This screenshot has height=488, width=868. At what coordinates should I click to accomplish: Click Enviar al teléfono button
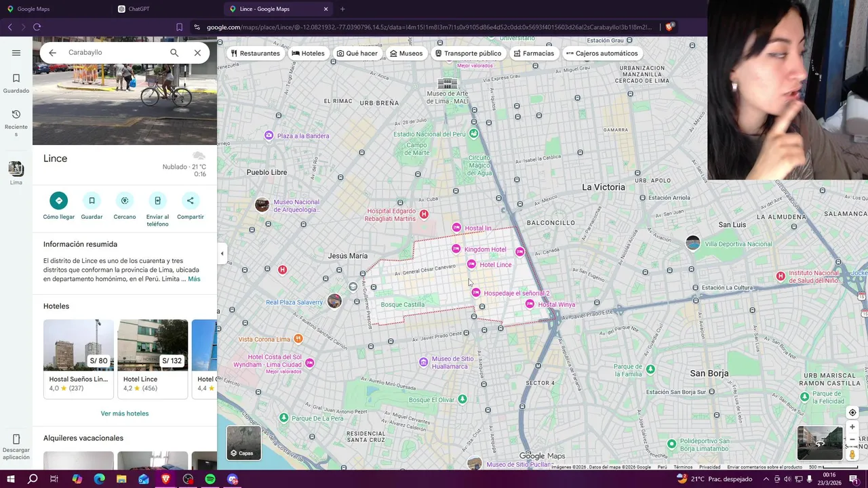pyautogui.click(x=157, y=209)
